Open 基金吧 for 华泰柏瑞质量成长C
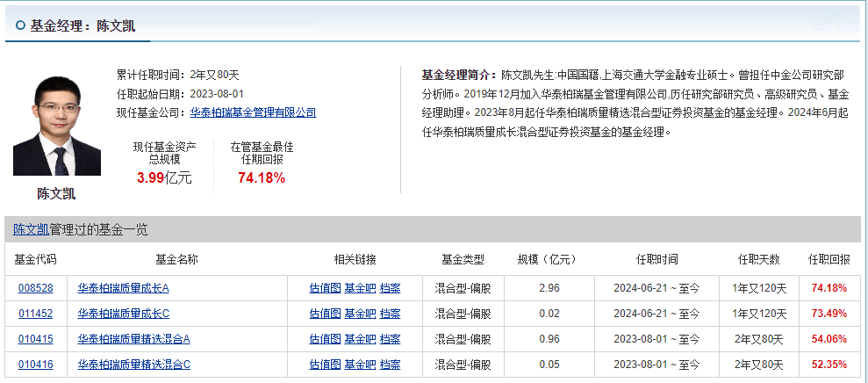The height and width of the screenshot is (383, 868). [x=360, y=314]
